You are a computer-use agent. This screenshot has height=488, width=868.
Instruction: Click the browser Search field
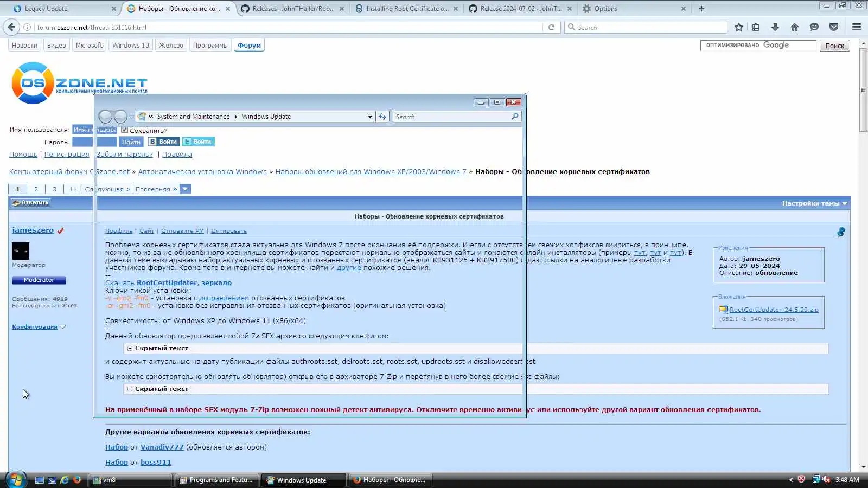(x=646, y=27)
